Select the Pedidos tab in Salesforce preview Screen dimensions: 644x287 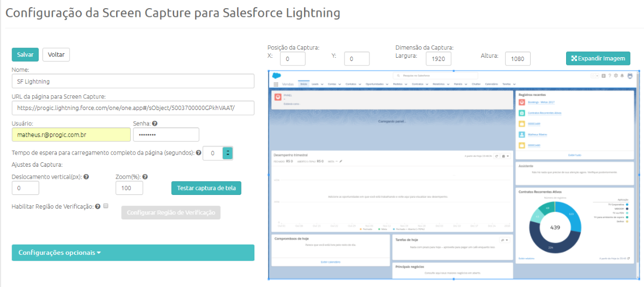pyautogui.click(x=398, y=84)
